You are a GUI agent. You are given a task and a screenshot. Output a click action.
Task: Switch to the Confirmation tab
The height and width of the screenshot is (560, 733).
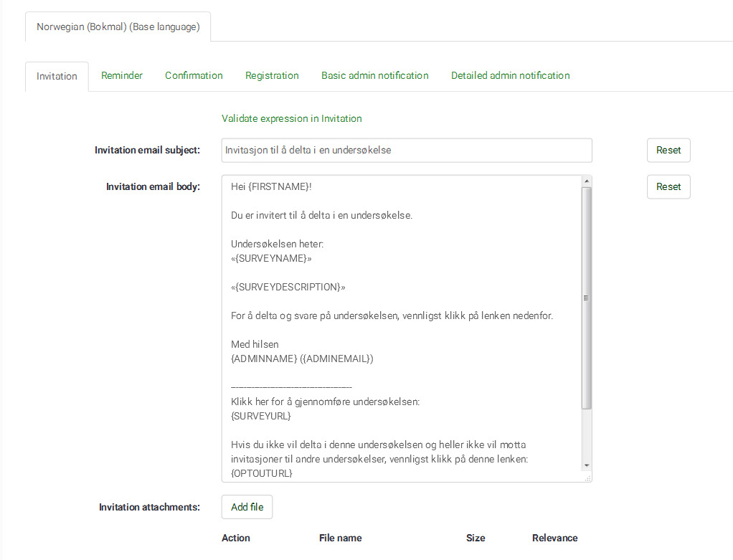click(x=194, y=75)
